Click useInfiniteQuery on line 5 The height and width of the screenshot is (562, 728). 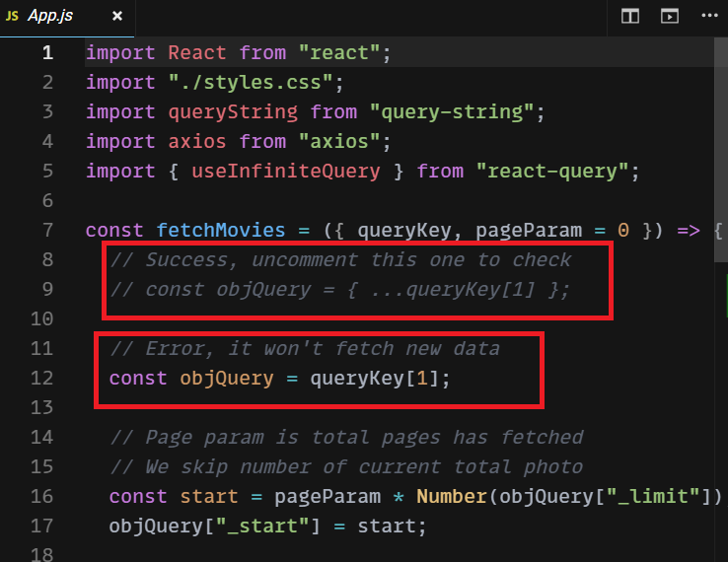(285, 172)
